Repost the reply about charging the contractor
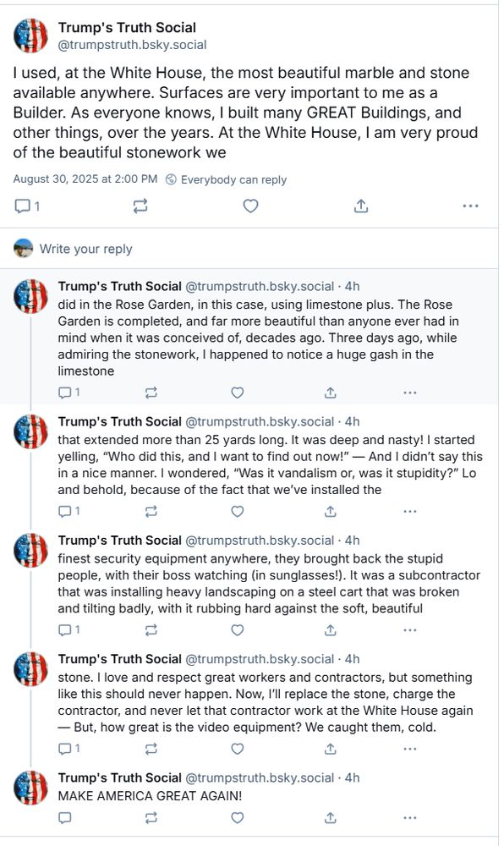This screenshot has width=504, height=846. click(151, 749)
